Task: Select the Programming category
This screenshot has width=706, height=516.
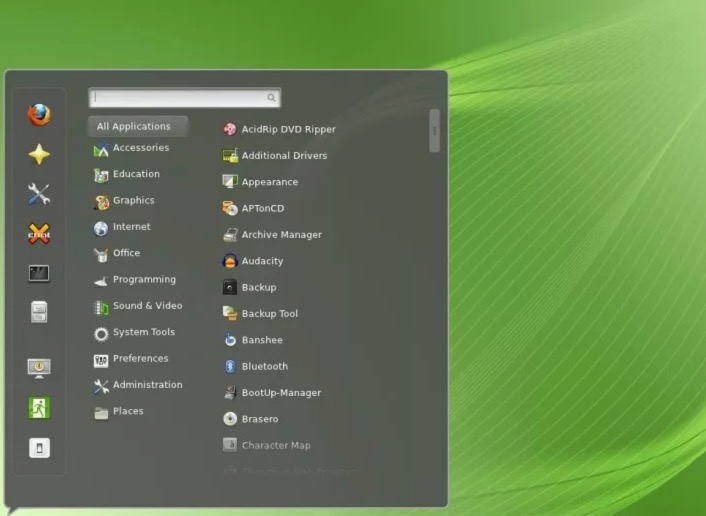Action: pos(135,280)
